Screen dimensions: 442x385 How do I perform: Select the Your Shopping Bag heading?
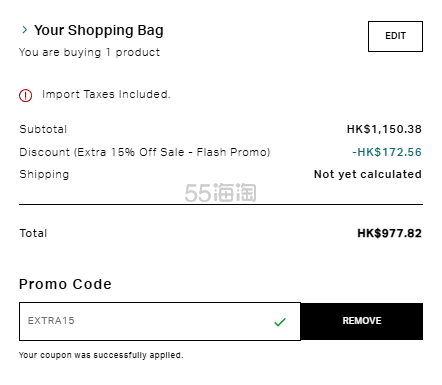tap(99, 30)
